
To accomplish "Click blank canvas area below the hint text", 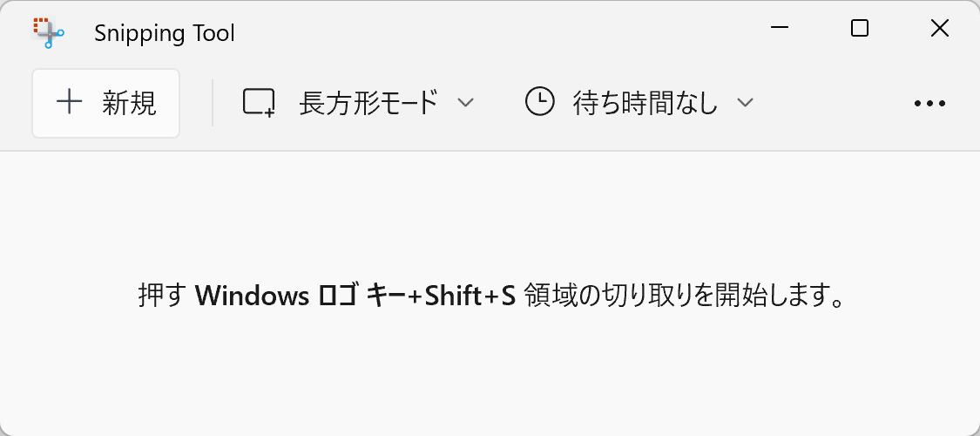I will (490, 375).
